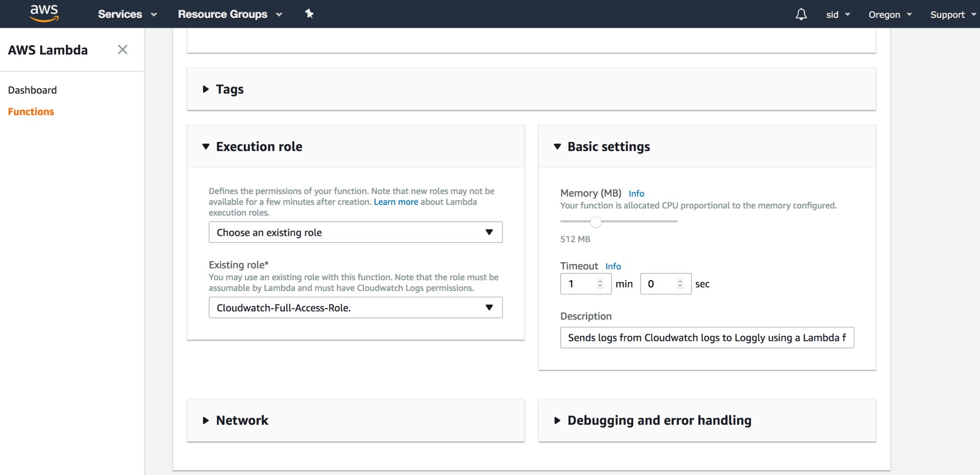Click the Info link beside Timeout
This screenshot has width=980, height=475.
613,266
